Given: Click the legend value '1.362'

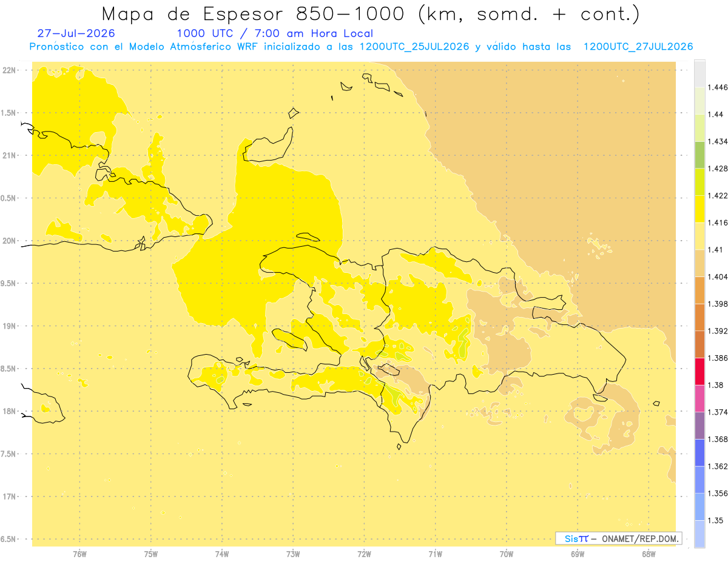Looking at the screenshot, I should click(x=718, y=466).
